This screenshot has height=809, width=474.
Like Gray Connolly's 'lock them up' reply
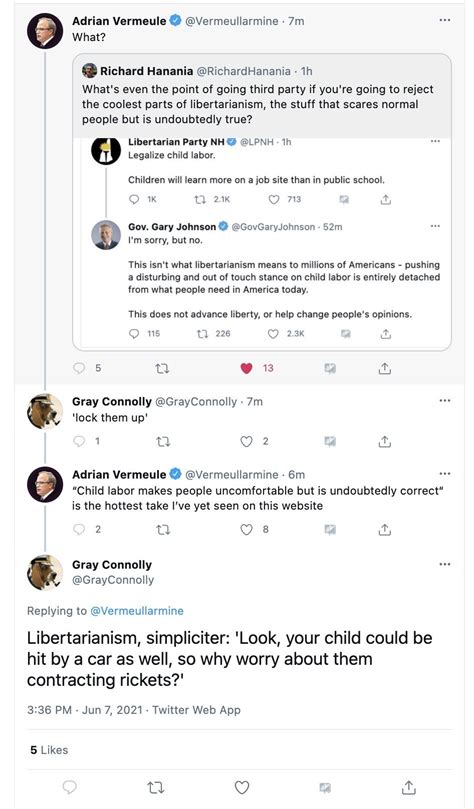pyautogui.click(x=247, y=442)
